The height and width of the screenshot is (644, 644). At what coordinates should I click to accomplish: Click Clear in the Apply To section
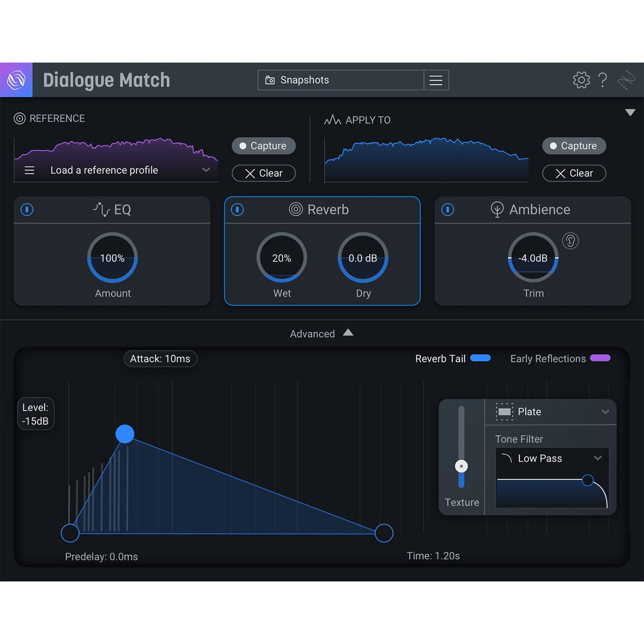(x=574, y=173)
